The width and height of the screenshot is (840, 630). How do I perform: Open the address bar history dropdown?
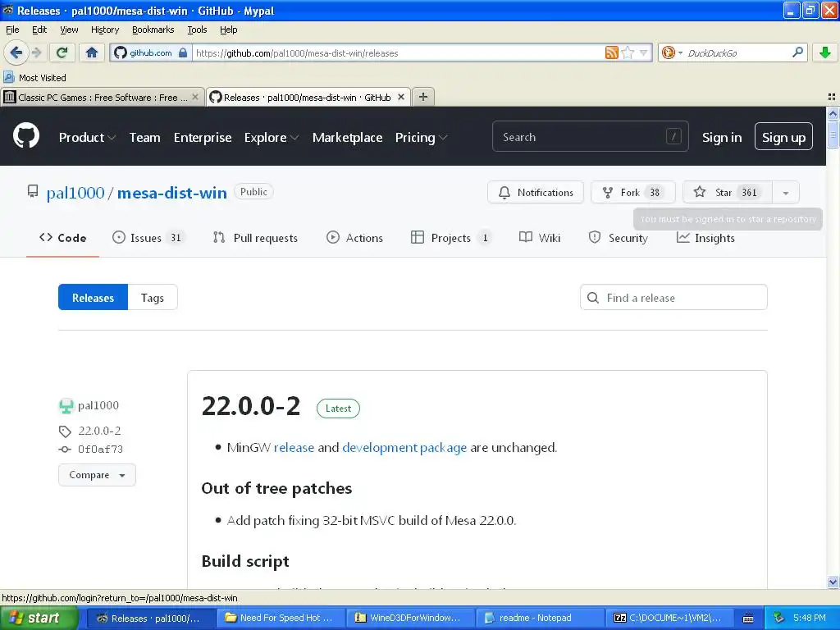[x=643, y=52]
